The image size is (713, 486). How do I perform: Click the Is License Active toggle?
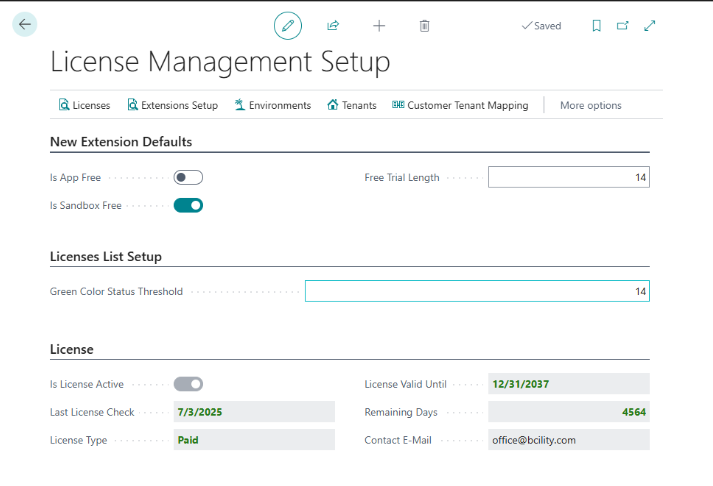188,384
